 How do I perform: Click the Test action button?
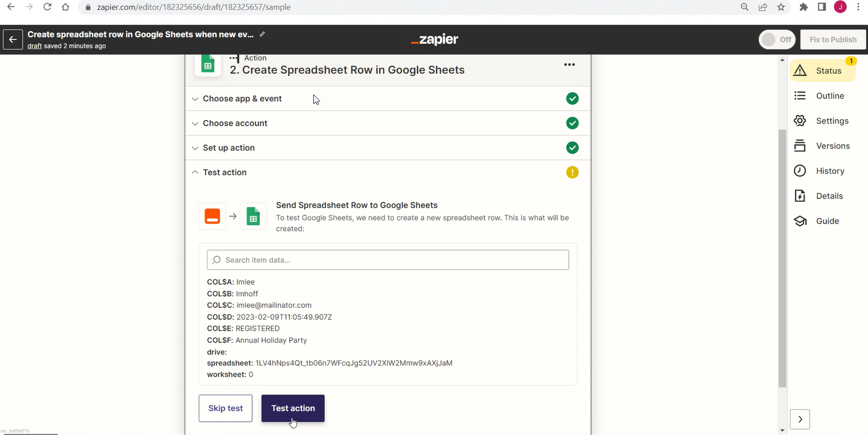pos(293,408)
